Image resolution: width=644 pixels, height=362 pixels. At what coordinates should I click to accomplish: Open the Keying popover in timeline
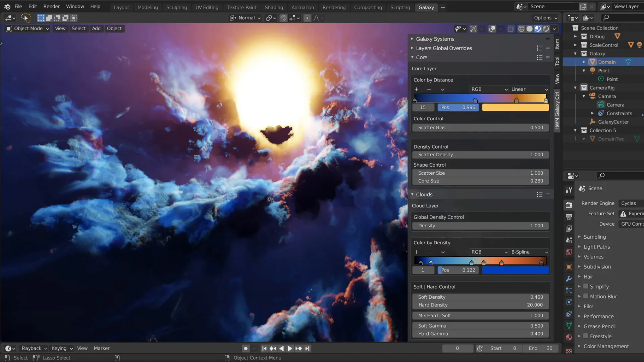coord(62,349)
